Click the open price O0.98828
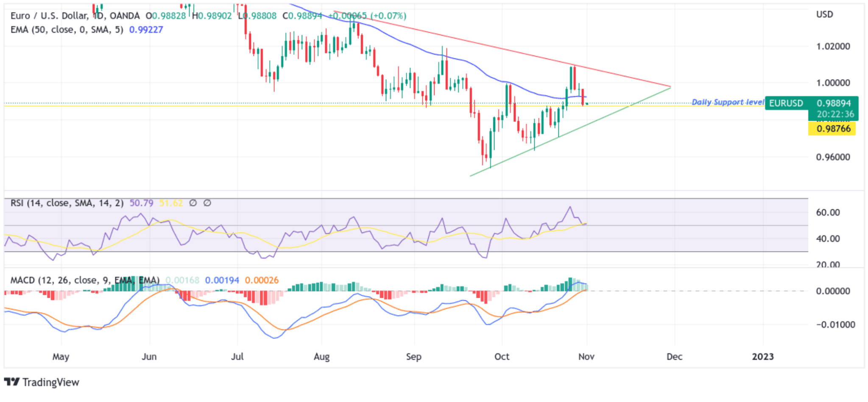 166,16
